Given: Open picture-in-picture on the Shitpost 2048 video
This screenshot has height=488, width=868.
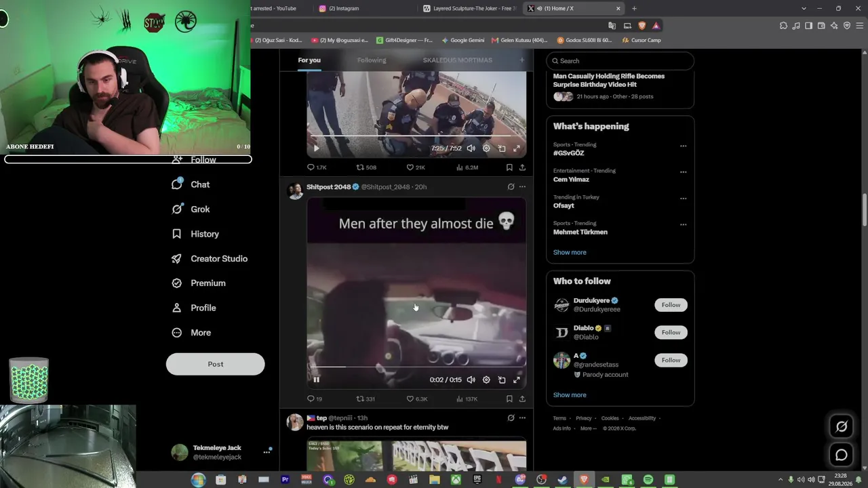Looking at the screenshot, I should point(502,380).
